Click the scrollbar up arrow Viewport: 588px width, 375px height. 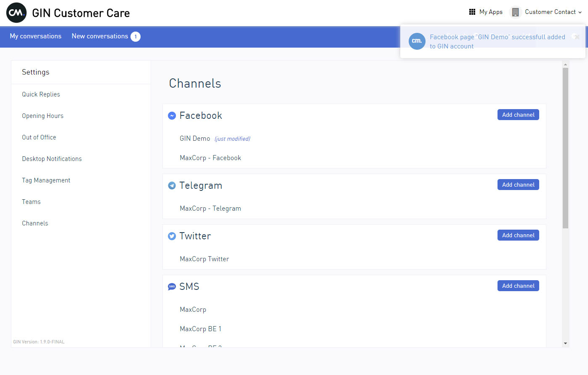point(565,64)
